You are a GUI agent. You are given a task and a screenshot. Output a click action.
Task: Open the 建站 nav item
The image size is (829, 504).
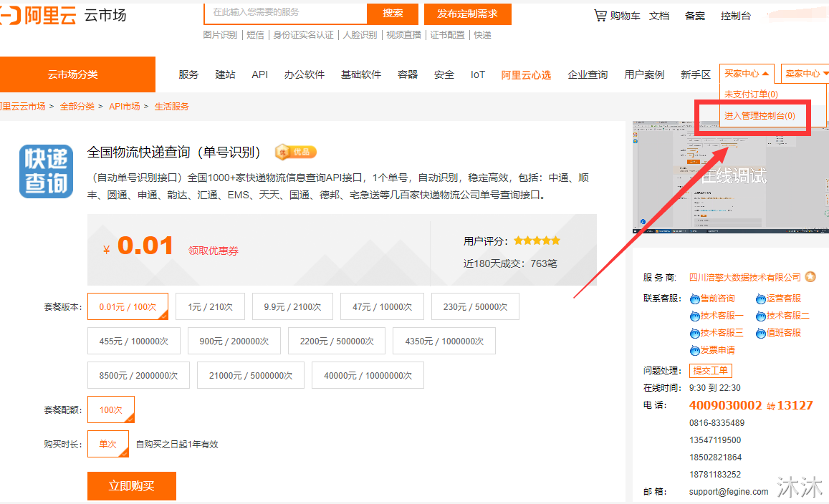pyautogui.click(x=225, y=74)
